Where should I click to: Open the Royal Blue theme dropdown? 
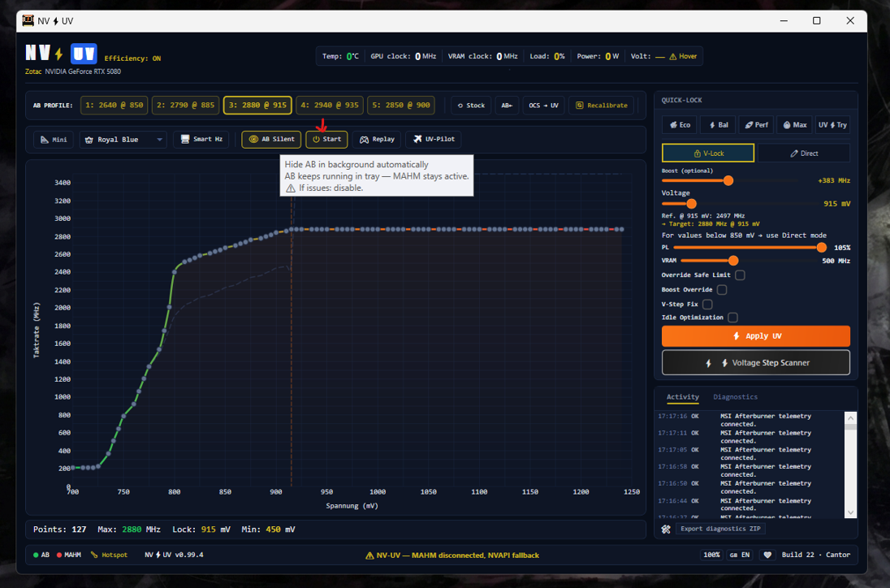(123, 139)
